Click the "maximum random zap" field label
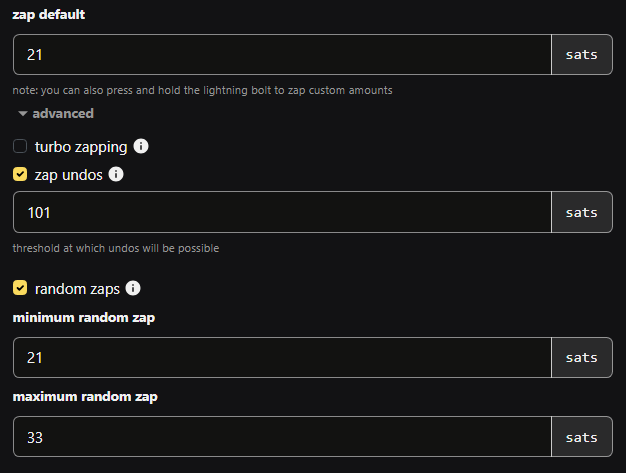Screen dimensions: 626x473 (x=84, y=397)
